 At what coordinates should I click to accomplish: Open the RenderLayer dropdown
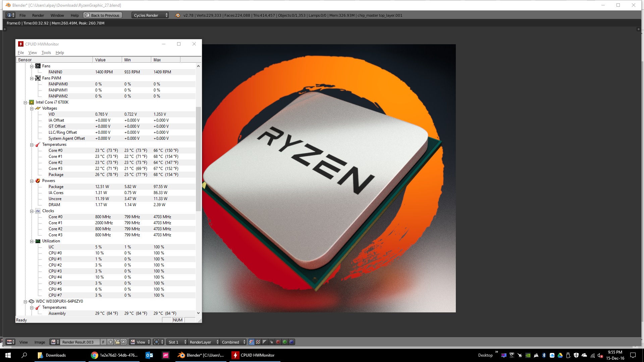pos(204,342)
